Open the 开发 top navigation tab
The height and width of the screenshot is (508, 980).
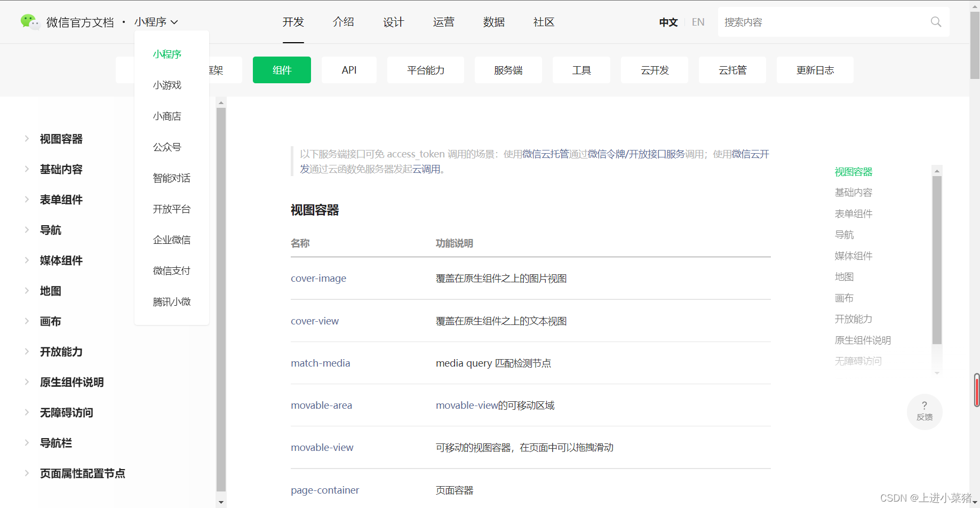(x=293, y=22)
